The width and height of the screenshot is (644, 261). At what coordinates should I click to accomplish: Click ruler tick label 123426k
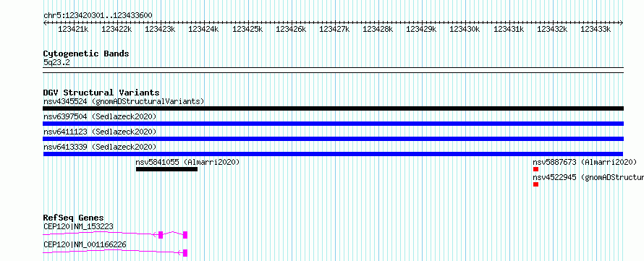tap(291, 29)
